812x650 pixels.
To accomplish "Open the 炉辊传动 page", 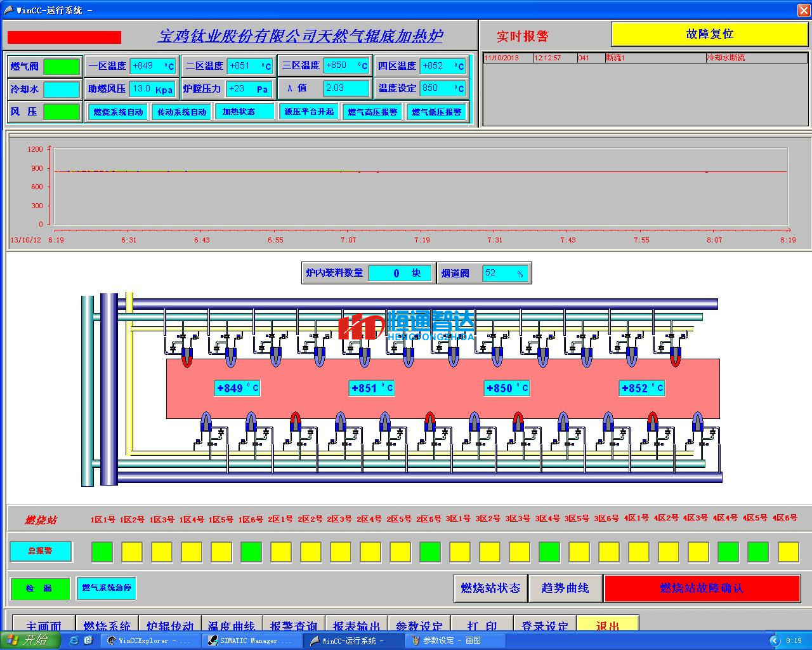I will coord(170,625).
